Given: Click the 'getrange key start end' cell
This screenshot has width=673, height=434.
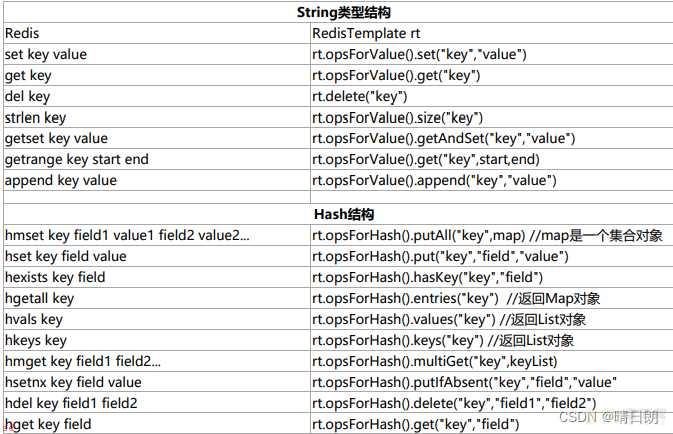Looking at the screenshot, I should click(x=157, y=159).
